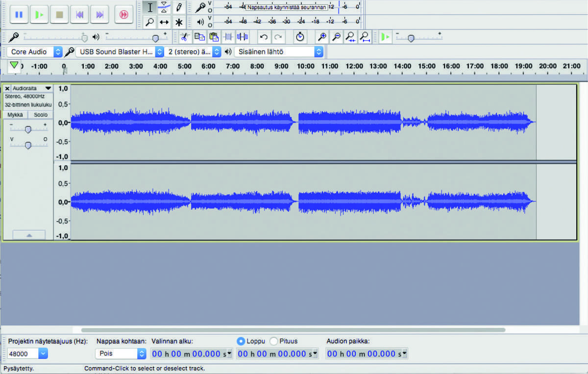Pick the Time Shift tool
The height and width of the screenshot is (374, 588).
pos(165,22)
